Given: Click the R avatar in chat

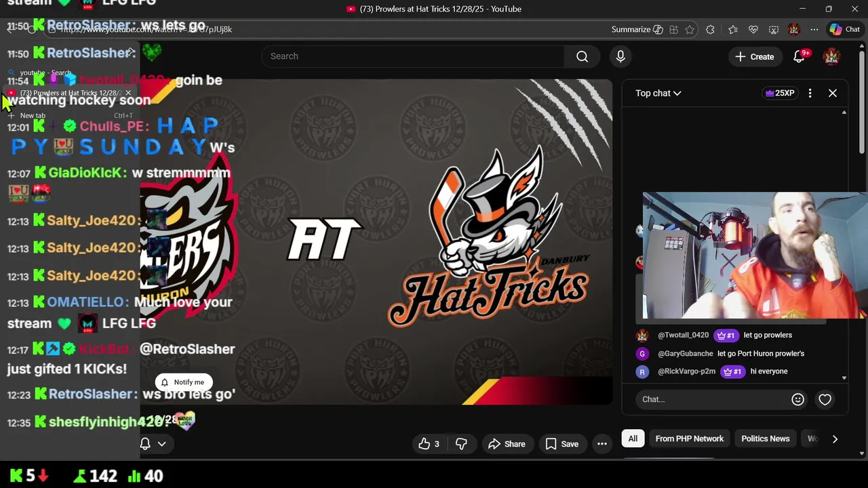Looking at the screenshot, I should coord(642,371).
